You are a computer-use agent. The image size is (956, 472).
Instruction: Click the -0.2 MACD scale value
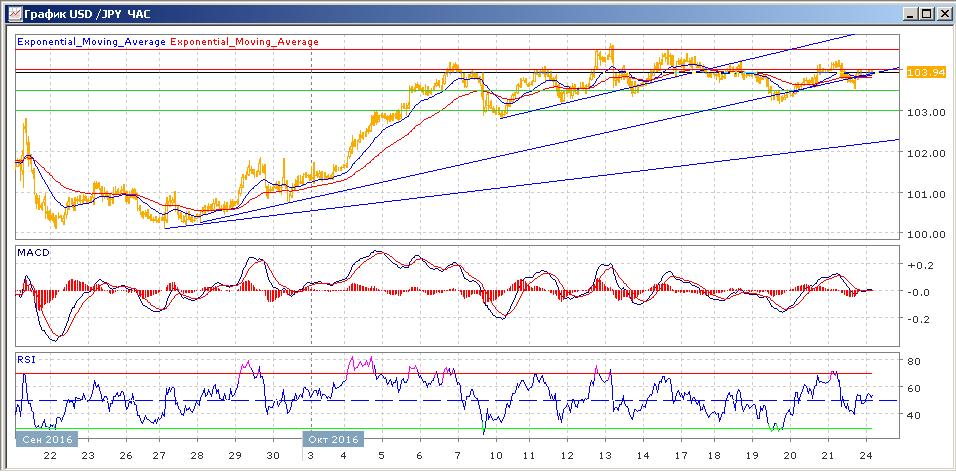point(921,319)
